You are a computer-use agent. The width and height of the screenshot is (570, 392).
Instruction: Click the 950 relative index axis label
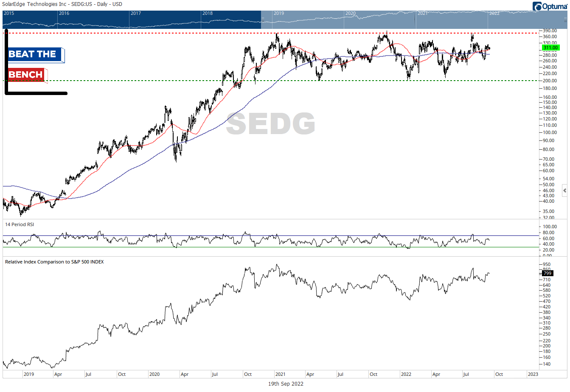pos(547,264)
